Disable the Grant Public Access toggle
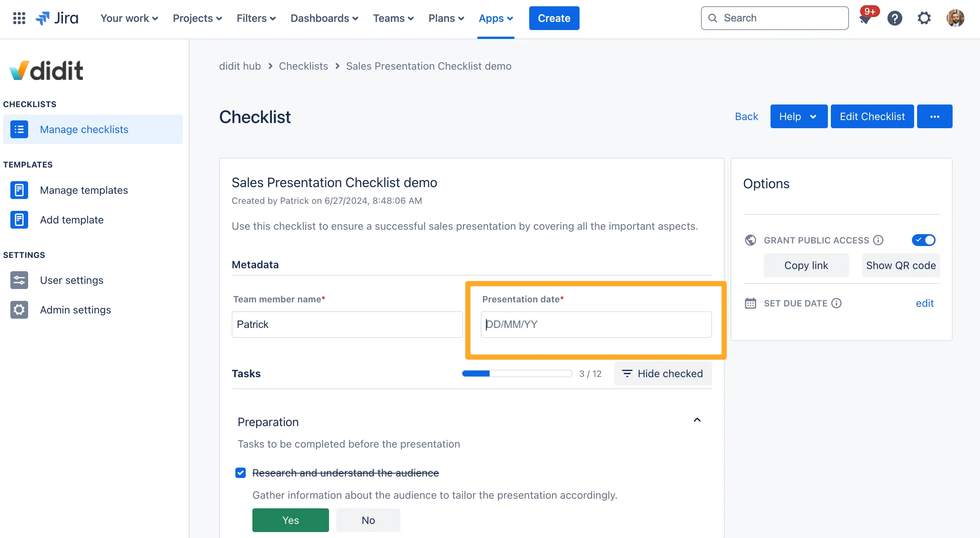This screenshot has width=980, height=538. [923, 240]
